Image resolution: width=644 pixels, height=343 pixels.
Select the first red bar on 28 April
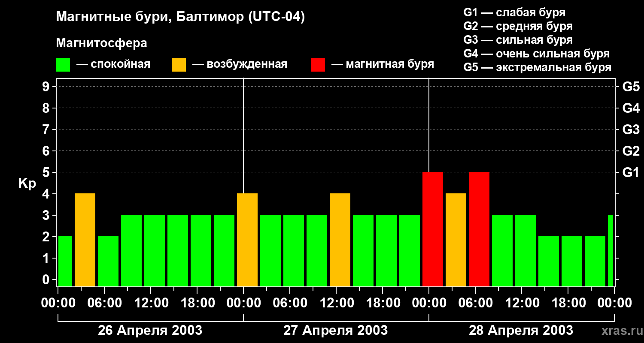pyautogui.click(x=433, y=229)
